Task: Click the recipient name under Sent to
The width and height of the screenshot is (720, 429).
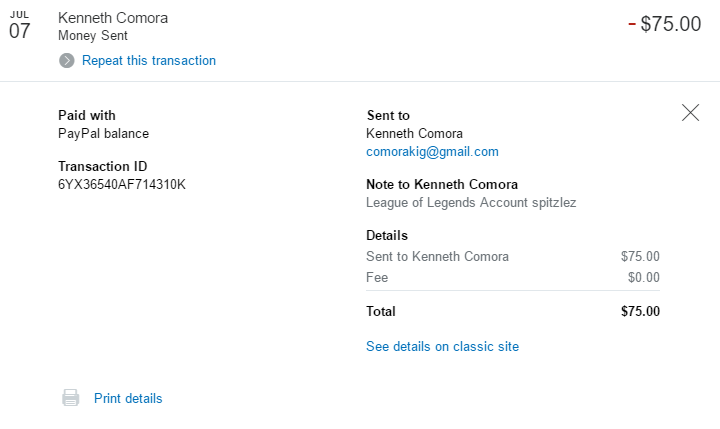Action: click(414, 134)
